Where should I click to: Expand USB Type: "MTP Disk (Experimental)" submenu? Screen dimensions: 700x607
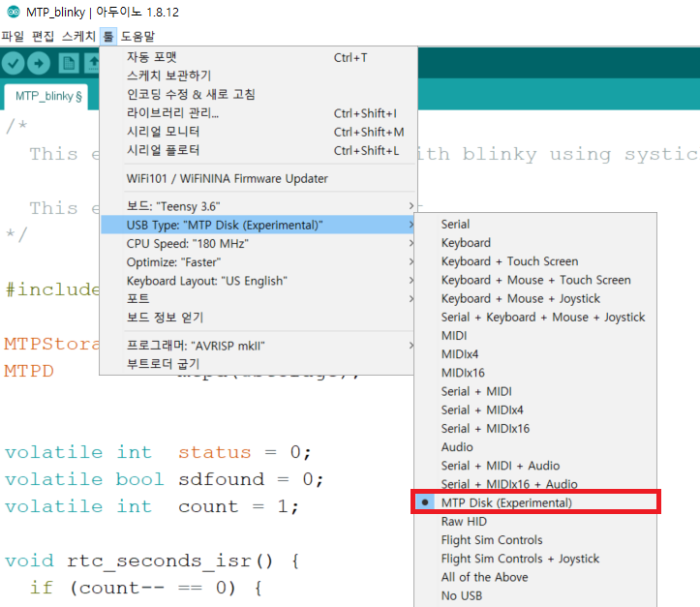click(x=259, y=225)
